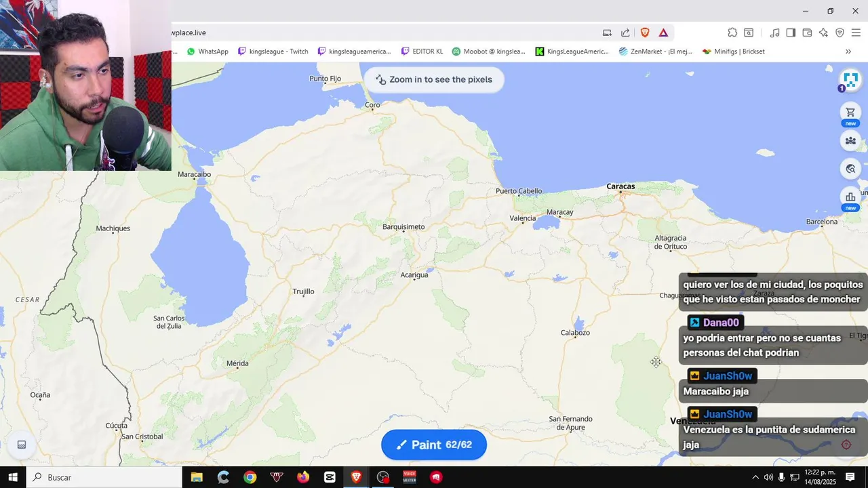
Task: Click the round icon at bottom left of map
Action: [x=22, y=445]
